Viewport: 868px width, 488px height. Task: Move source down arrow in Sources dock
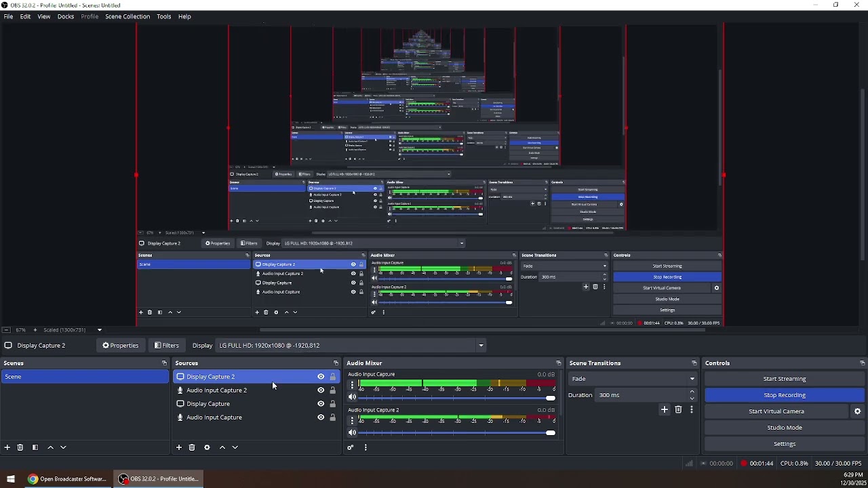coord(235,447)
